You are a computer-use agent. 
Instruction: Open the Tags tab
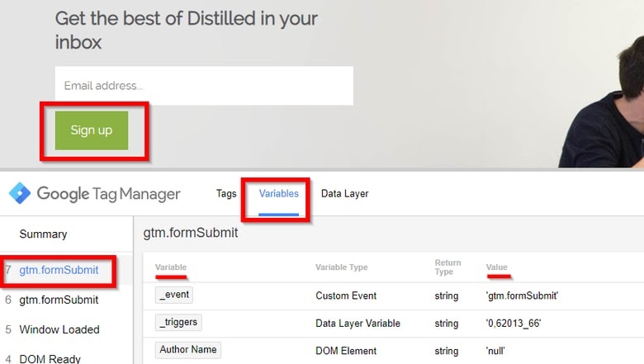[x=226, y=193]
